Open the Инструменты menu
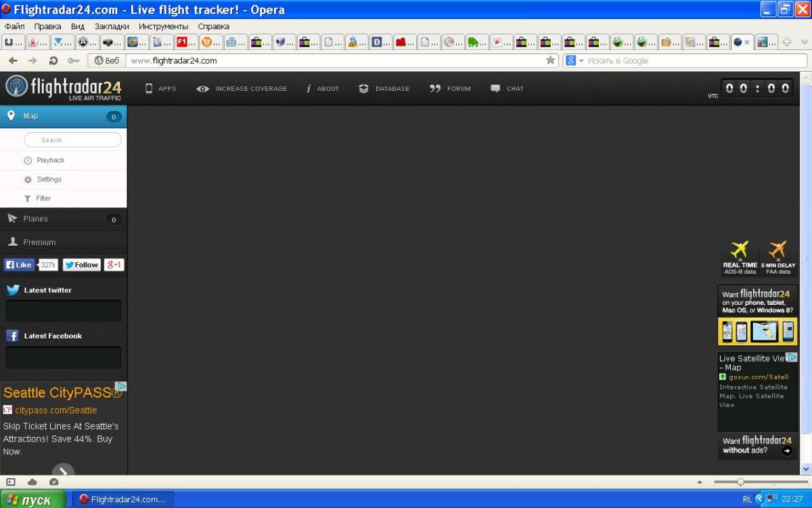This screenshot has height=508, width=812. pyautogui.click(x=163, y=26)
